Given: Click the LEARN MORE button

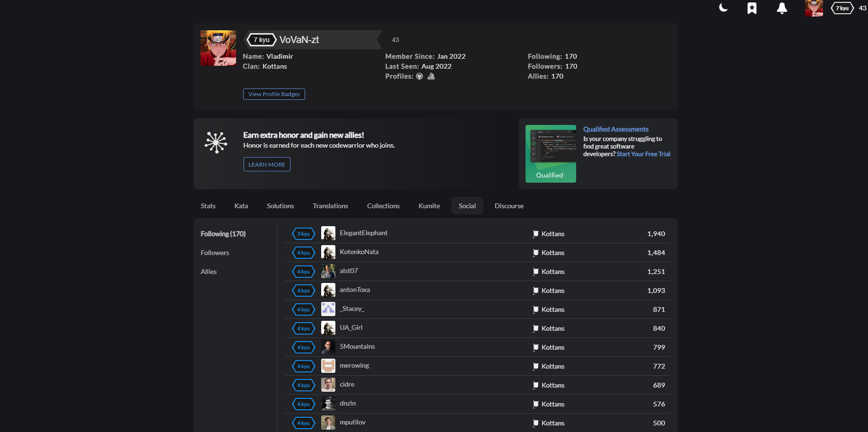Looking at the screenshot, I should [267, 164].
